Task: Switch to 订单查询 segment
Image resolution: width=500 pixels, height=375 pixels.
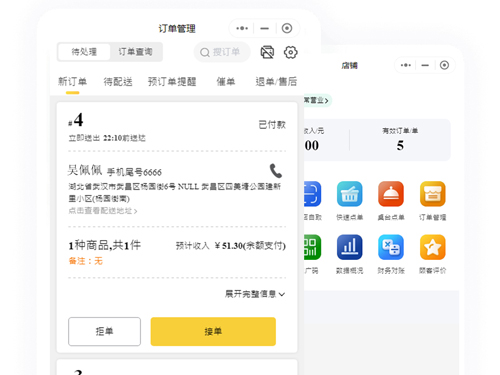Action: tap(136, 52)
